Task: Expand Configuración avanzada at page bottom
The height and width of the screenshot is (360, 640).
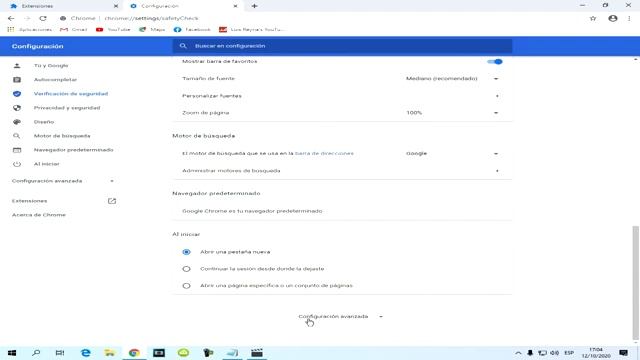Action: [x=340, y=316]
